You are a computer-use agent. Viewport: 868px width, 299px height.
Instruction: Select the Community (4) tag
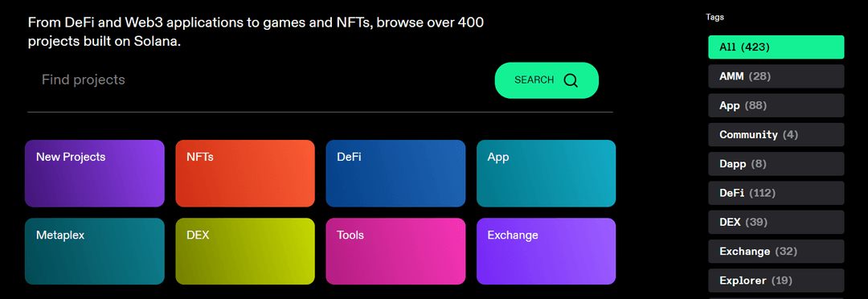tap(776, 134)
